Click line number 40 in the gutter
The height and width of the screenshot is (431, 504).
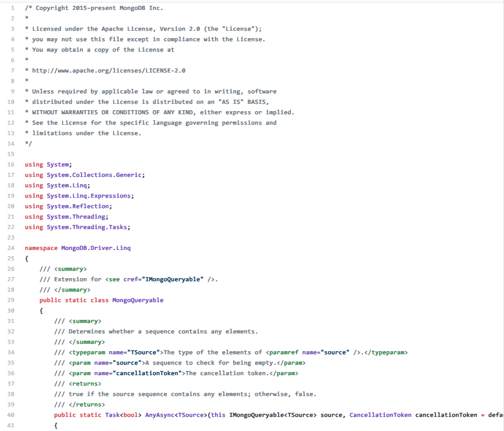point(11,415)
